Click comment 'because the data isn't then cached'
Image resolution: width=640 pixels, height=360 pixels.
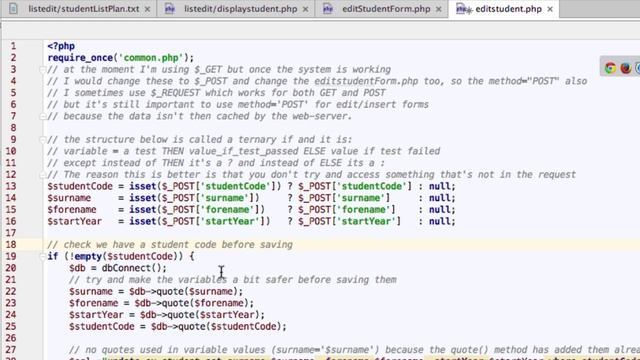click(x=200, y=116)
